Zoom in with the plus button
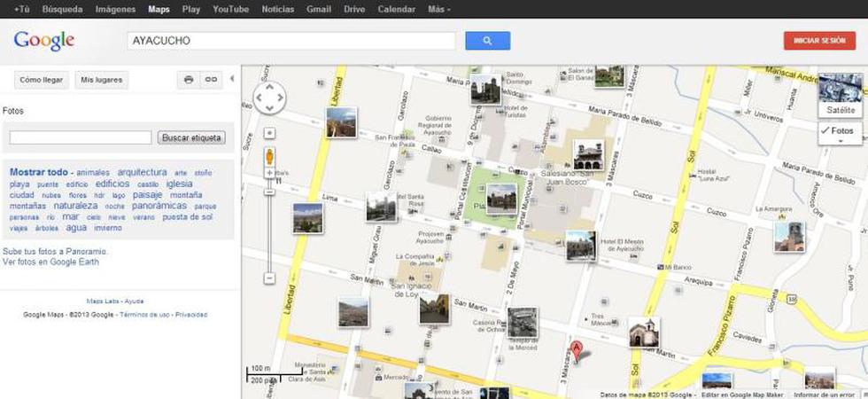 (269, 173)
